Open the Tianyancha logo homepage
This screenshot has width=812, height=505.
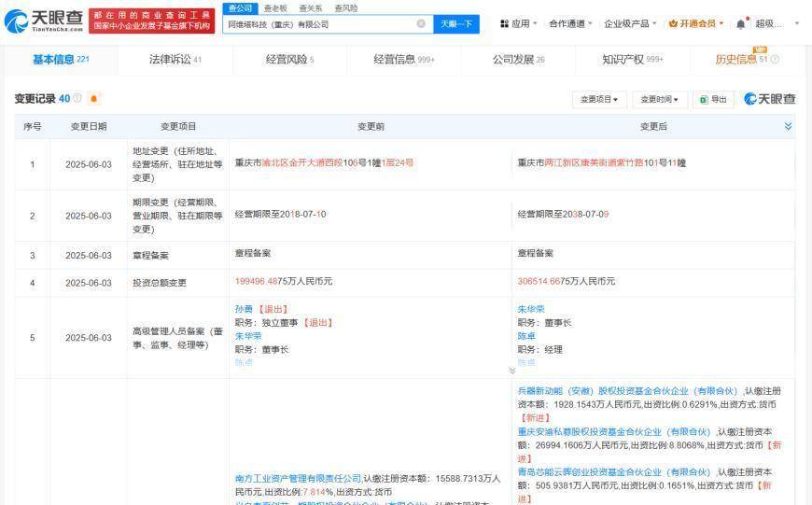[x=44, y=21]
